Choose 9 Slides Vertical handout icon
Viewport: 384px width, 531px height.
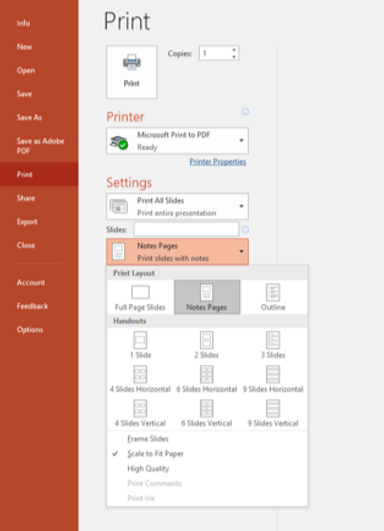tap(273, 408)
